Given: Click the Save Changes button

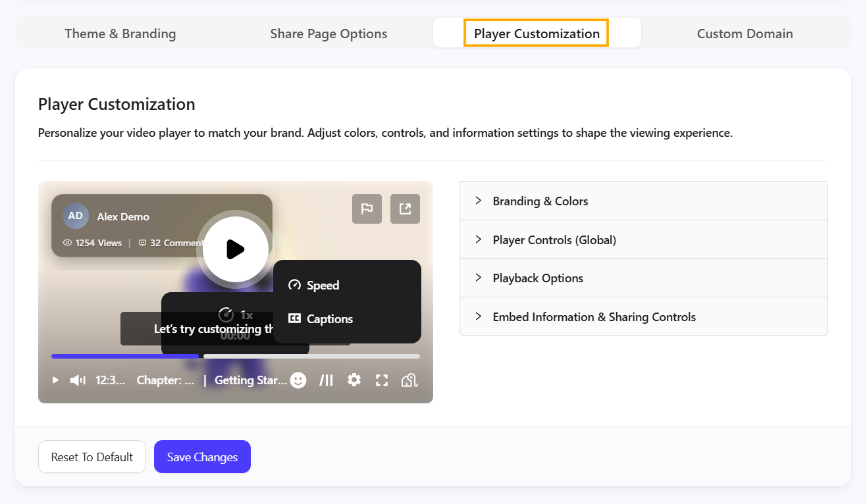Looking at the screenshot, I should [x=202, y=457].
